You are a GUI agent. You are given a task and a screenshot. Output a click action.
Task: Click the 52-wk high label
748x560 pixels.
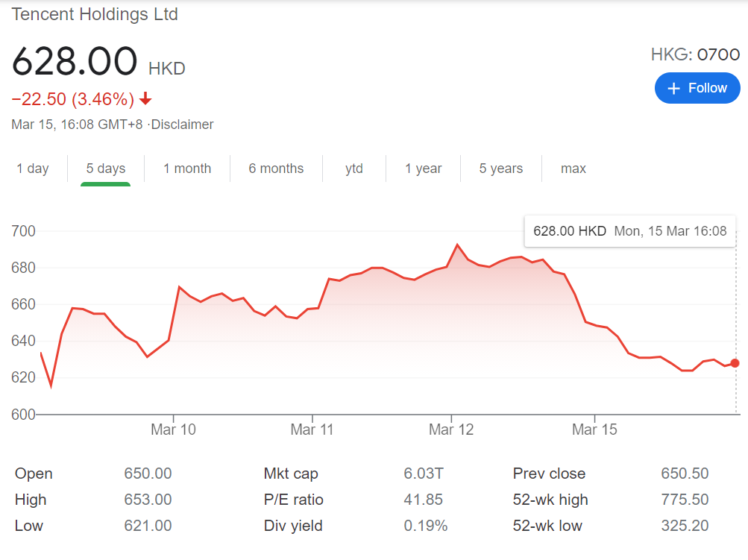pos(550,500)
